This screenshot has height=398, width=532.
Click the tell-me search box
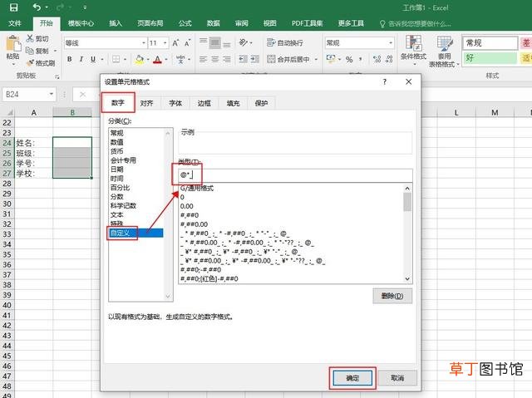[x=416, y=24]
